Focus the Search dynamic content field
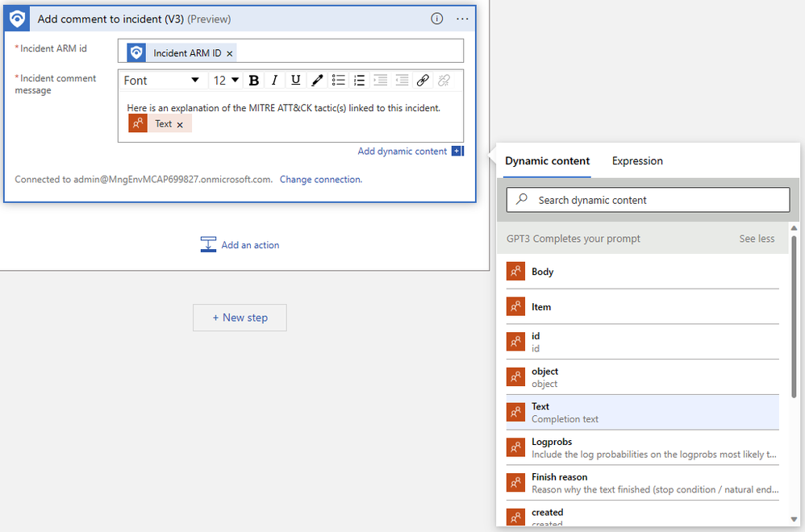This screenshot has width=805, height=532. tap(648, 200)
